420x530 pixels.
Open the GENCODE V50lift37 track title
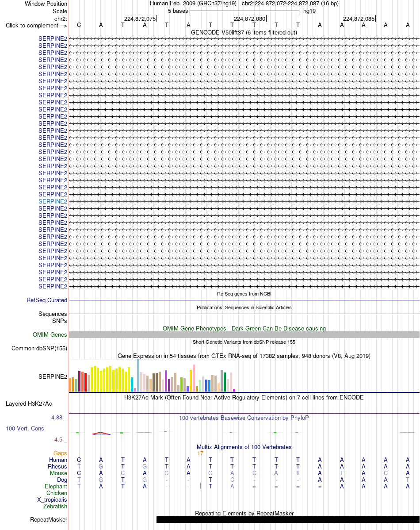244,32
